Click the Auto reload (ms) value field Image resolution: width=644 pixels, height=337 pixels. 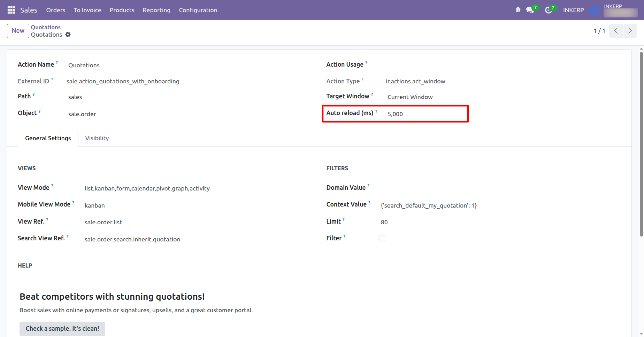(427, 114)
